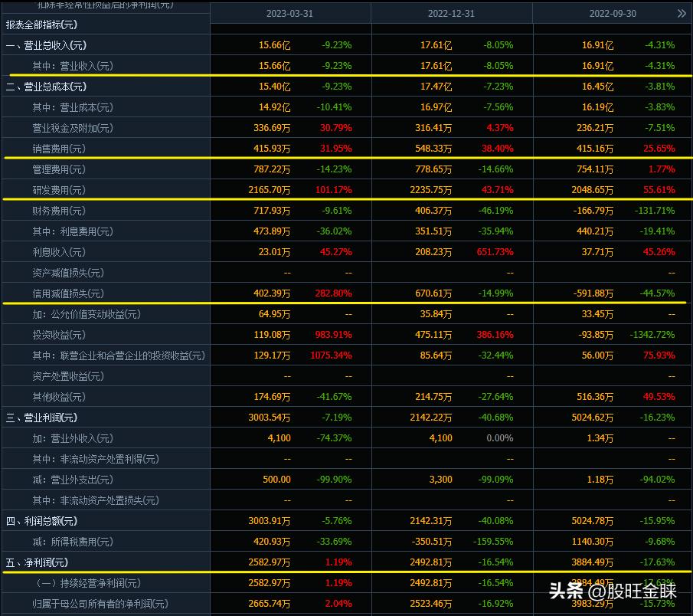Viewport: 693px width, 616px height.
Task: Click the 二、营业总成本(元) row label
Action: point(46,87)
